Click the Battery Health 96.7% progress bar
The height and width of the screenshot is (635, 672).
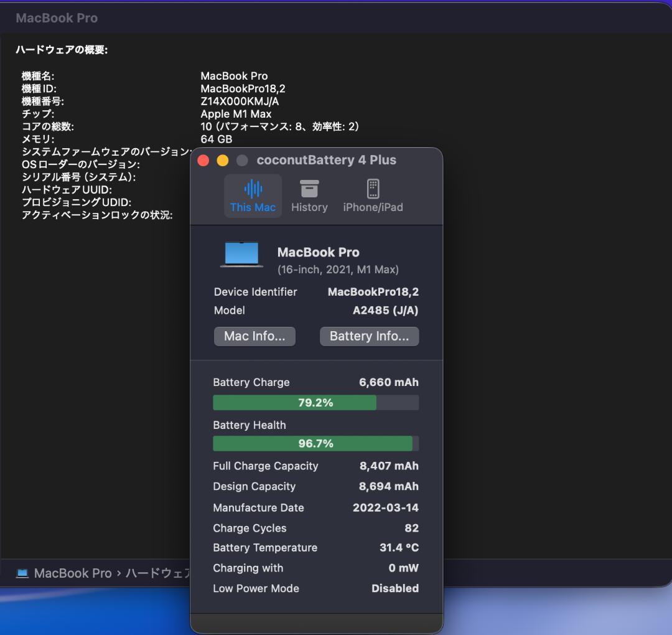click(315, 443)
